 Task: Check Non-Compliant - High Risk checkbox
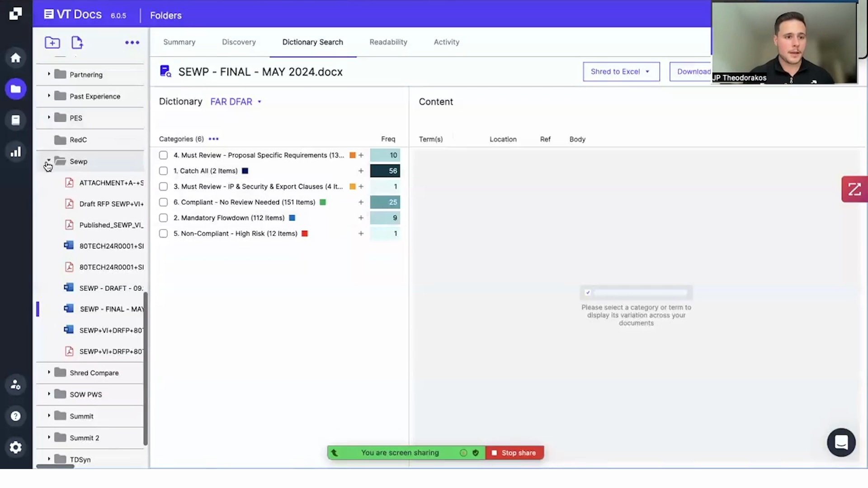(163, 234)
